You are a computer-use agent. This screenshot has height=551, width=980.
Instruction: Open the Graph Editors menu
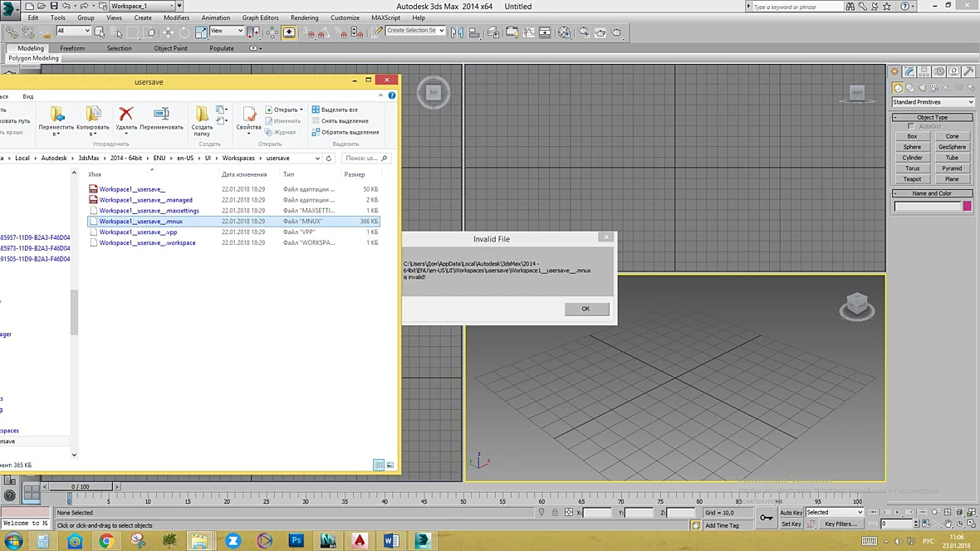[x=260, y=17]
